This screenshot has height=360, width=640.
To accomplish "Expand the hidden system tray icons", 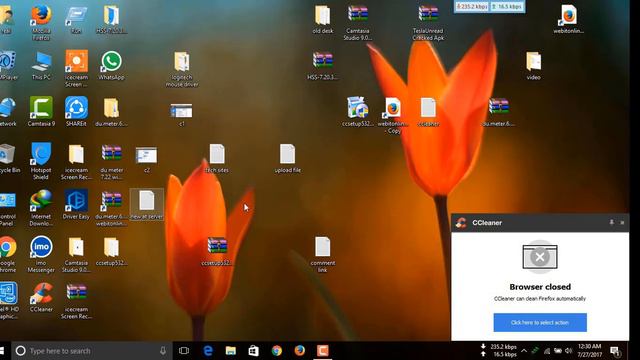I will (524, 351).
